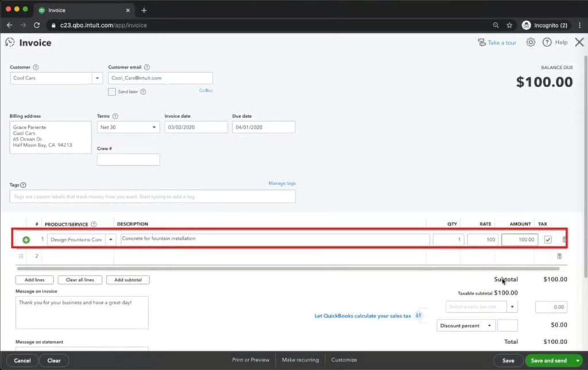Viewport: 588px width, 370px height.
Task: Open the Discount percent dropdown
Action: point(466,326)
